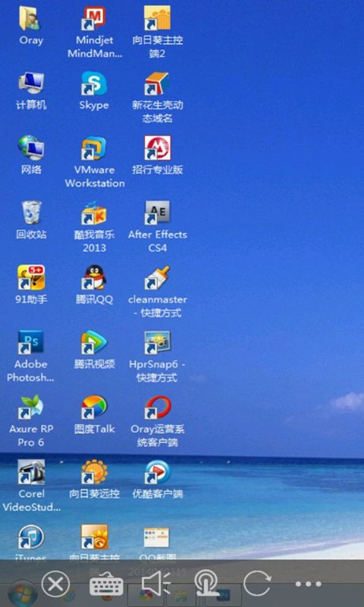This screenshot has height=607, width=364.
Task: Launch VMware Workstation shortcut
Action: (x=94, y=147)
